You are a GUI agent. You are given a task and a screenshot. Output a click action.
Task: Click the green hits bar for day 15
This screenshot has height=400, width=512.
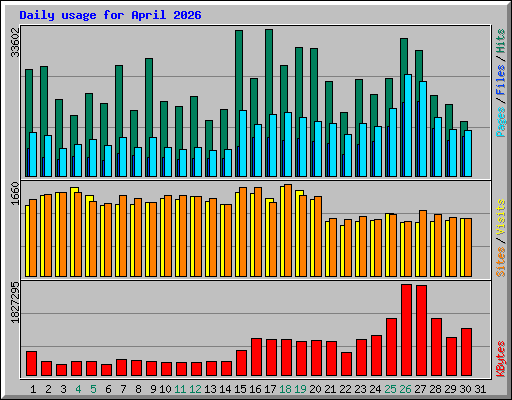(x=239, y=70)
